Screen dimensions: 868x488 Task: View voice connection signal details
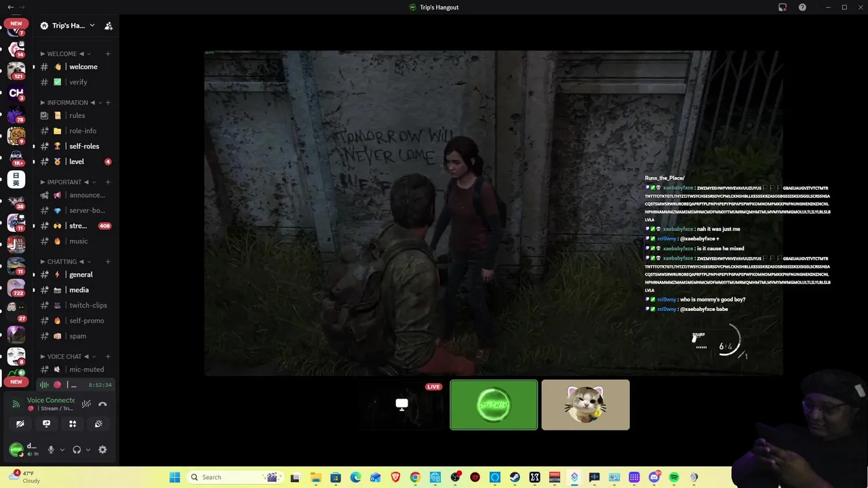coord(16,404)
